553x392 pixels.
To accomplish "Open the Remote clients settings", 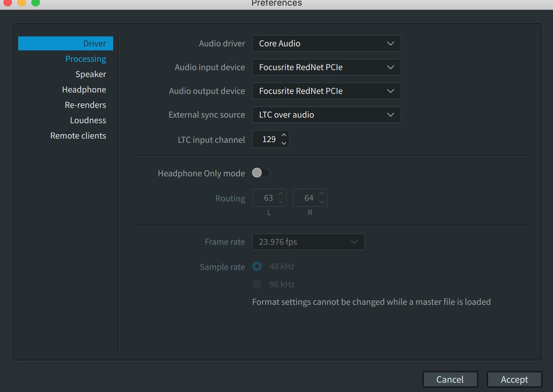I will [x=78, y=135].
